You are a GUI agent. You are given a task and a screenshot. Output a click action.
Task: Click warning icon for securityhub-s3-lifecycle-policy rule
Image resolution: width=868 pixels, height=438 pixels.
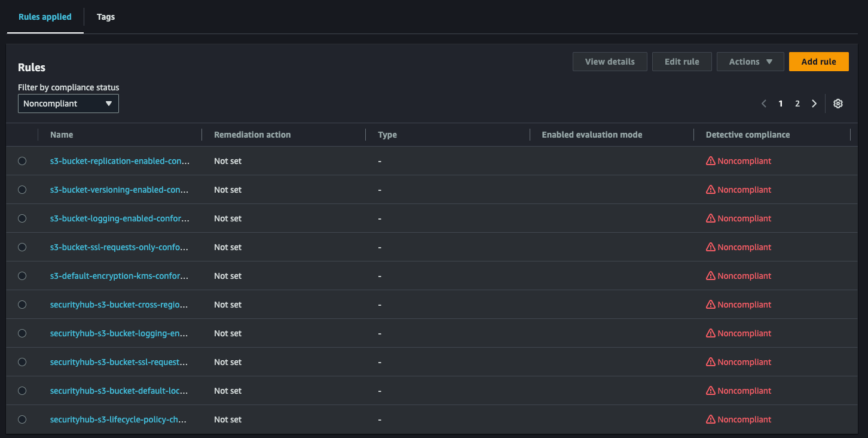pos(711,419)
